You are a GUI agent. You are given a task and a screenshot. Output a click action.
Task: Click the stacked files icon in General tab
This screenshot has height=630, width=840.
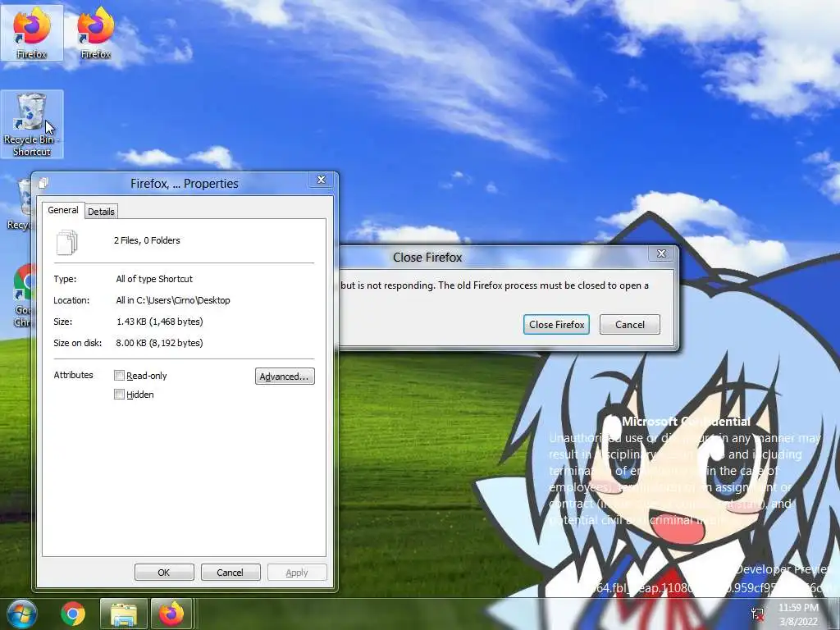(67, 242)
